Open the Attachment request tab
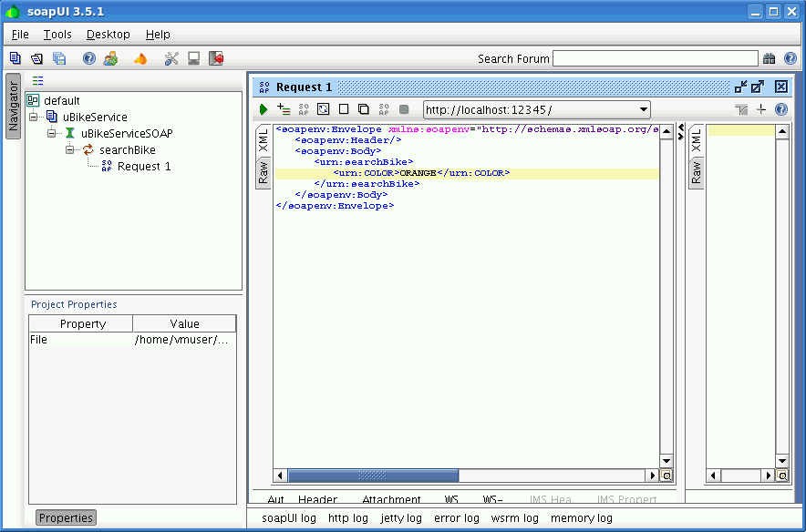This screenshot has width=806, height=532. [391, 499]
